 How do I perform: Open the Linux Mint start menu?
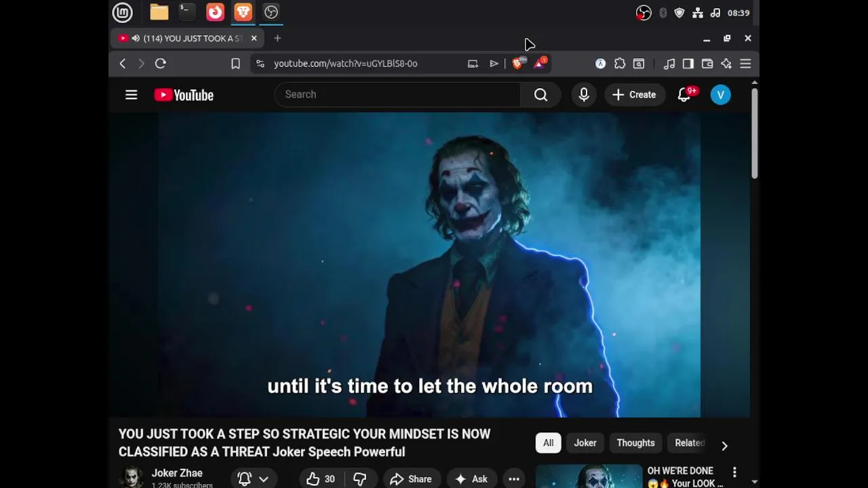coord(123,12)
